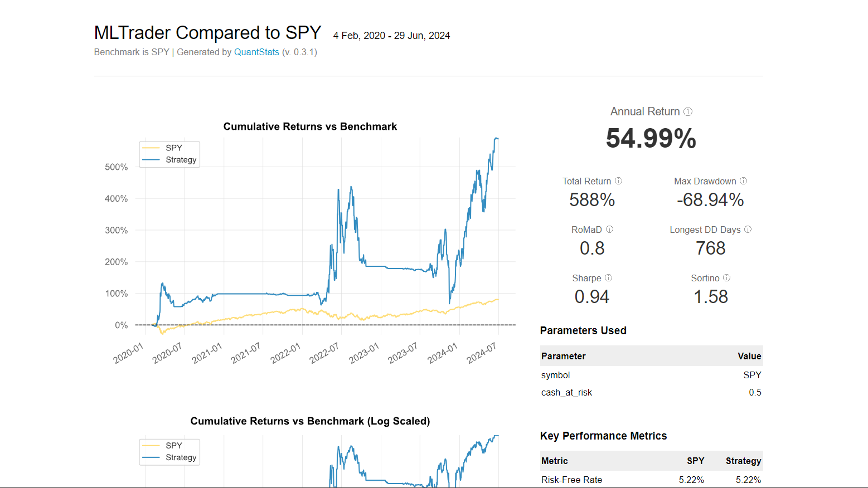
Task: Click the Strategy column header in metrics table
Action: click(743, 461)
